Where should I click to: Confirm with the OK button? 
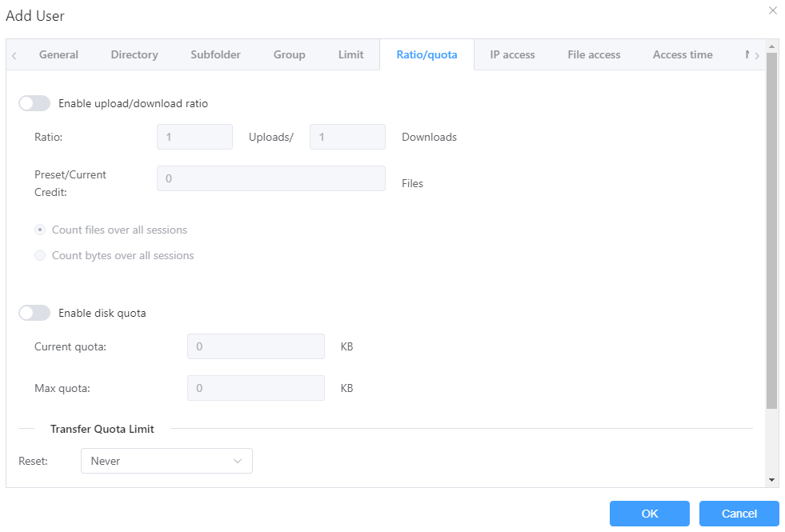point(649,514)
